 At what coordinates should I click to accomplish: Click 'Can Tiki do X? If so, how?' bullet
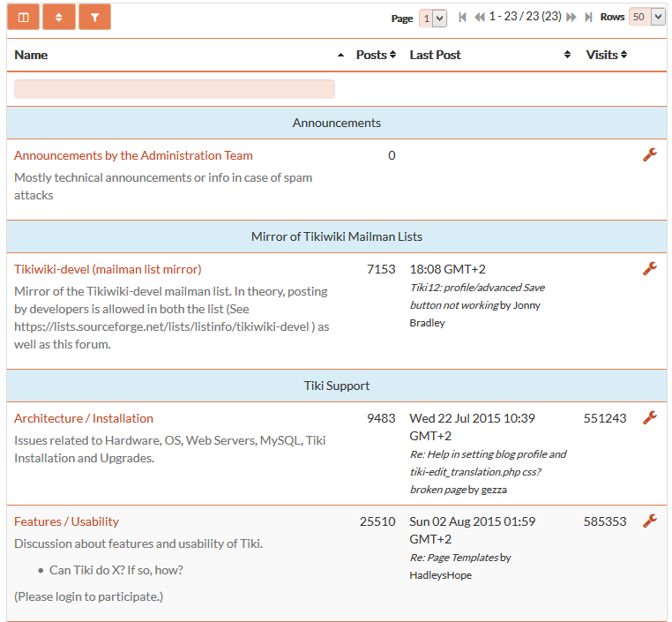(x=116, y=570)
